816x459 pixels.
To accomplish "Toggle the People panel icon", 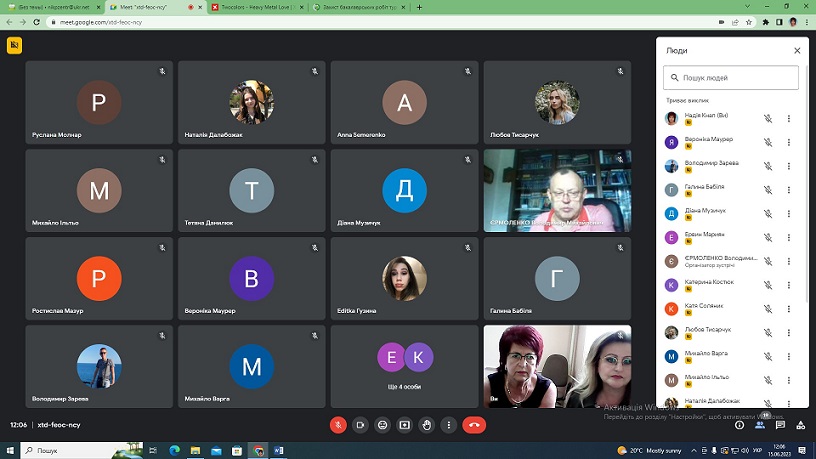I will coord(760,425).
